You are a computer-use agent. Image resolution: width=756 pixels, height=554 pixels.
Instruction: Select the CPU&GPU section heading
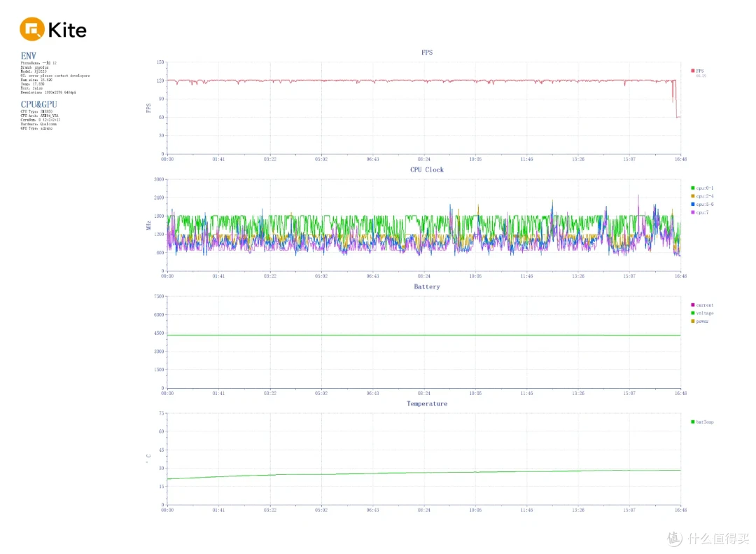39,104
